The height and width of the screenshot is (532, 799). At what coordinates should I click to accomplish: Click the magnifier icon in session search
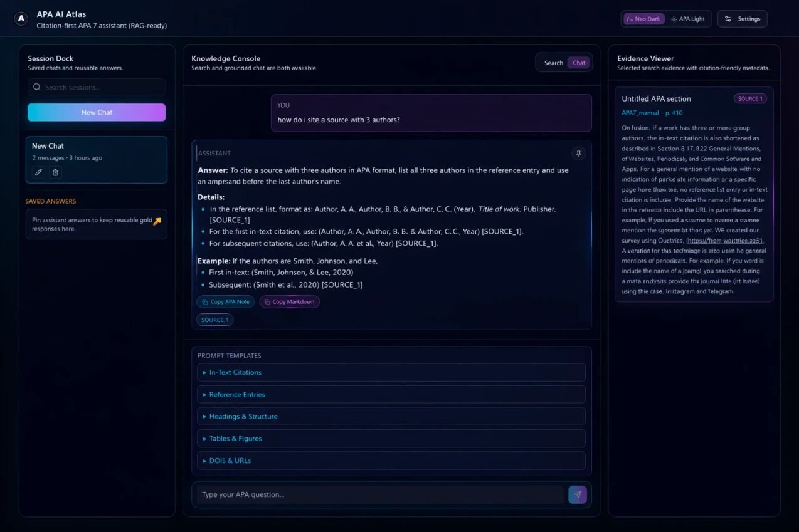point(37,87)
